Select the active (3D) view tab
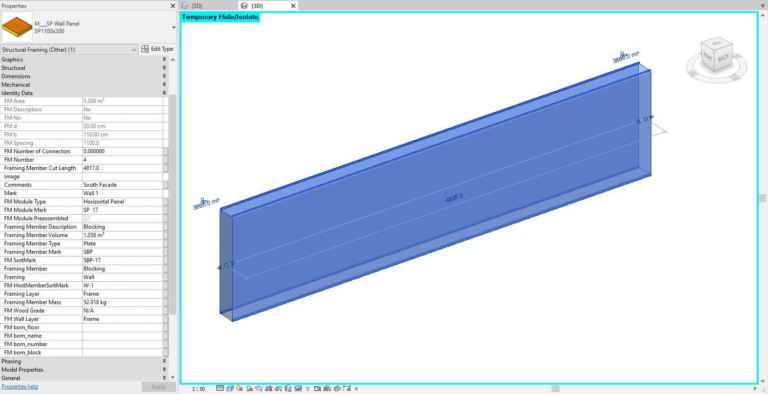Screen dimensions: 768x394 pos(257,6)
